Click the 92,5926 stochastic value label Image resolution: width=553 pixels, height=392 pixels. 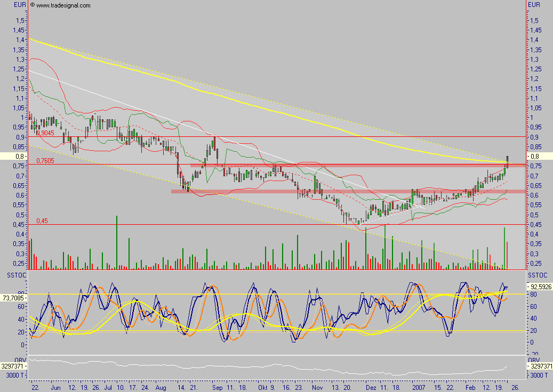coord(540,287)
